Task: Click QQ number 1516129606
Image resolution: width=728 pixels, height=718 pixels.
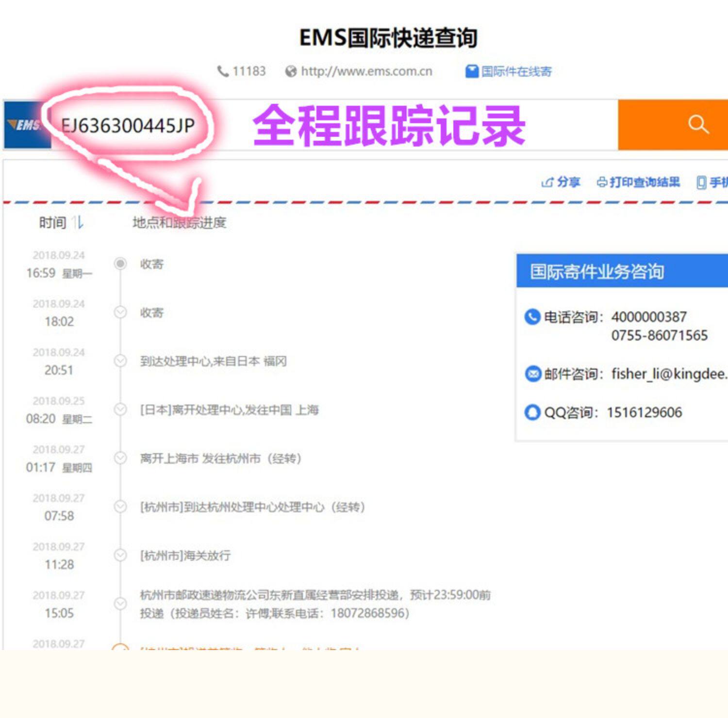Action: [x=645, y=412]
